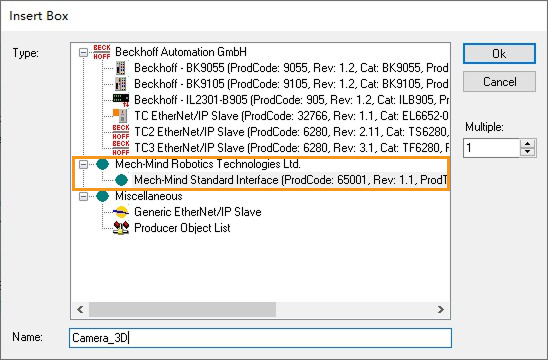
Task: Select Beckhoff - BK9105 entry
Action: (291, 84)
